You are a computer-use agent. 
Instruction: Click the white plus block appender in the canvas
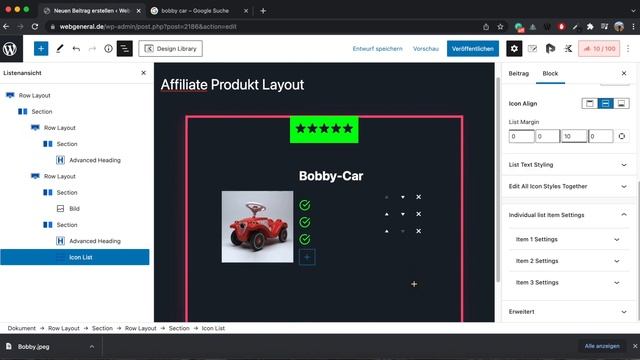coord(414,284)
